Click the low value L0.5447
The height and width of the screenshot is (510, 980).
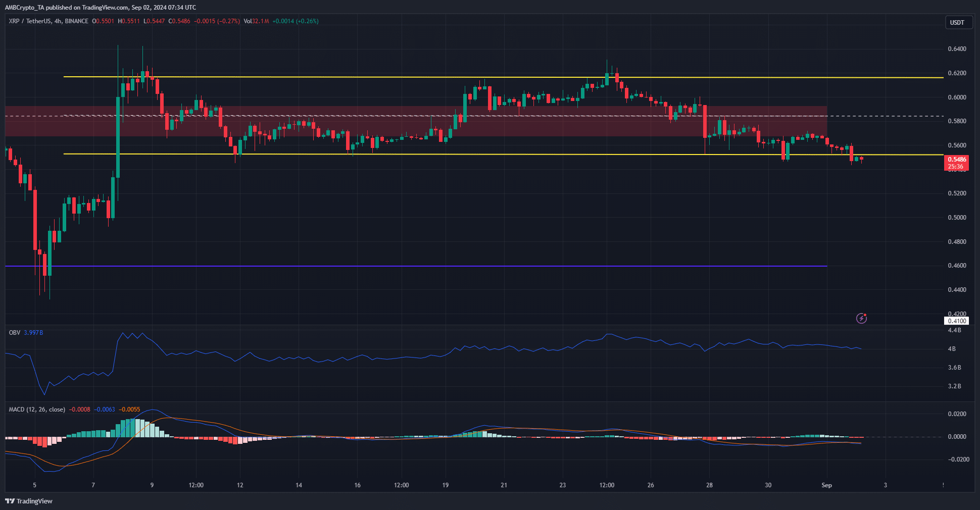coord(154,21)
